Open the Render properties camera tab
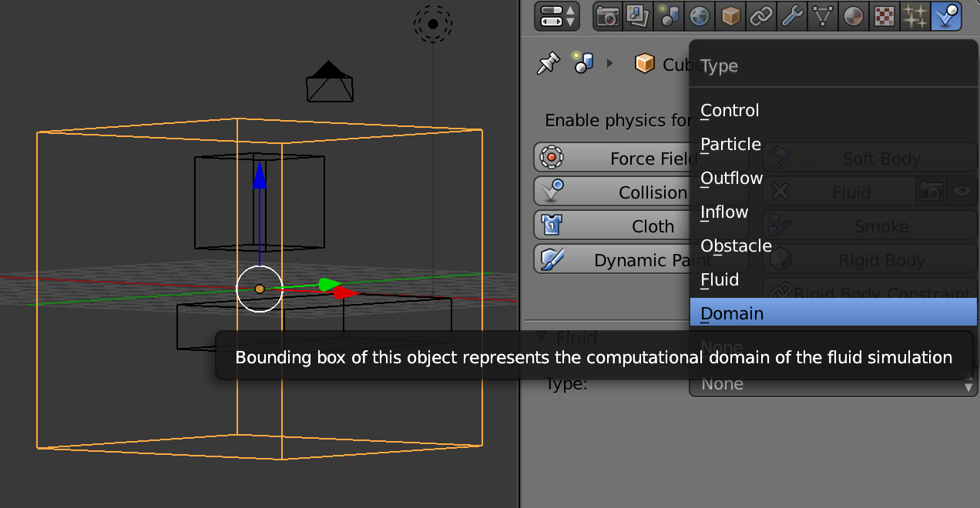The image size is (980, 508). (608, 16)
